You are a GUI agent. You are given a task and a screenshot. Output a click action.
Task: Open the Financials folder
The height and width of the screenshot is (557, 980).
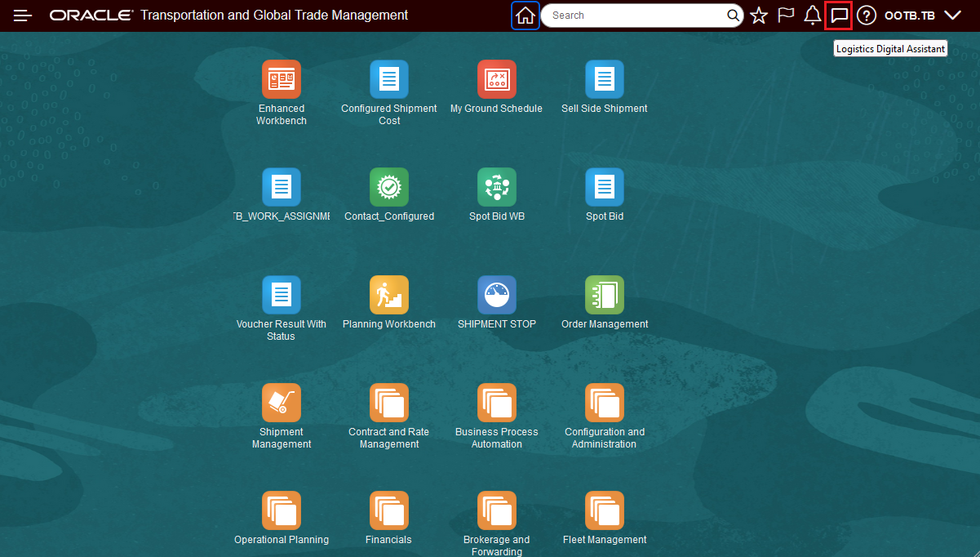(389, 510)
